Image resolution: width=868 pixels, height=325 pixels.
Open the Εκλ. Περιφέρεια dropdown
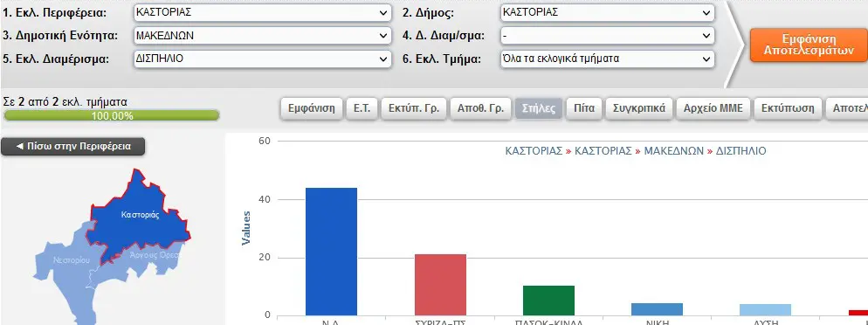coord(262,13)
